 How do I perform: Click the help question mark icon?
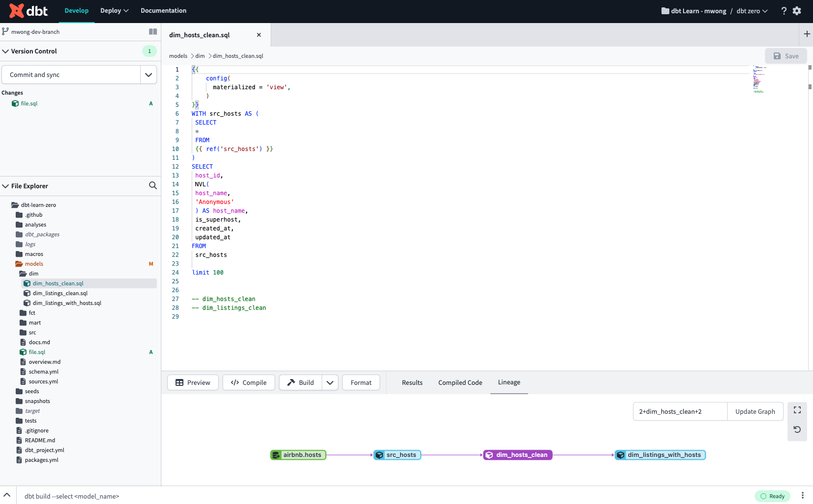[784, 10]
